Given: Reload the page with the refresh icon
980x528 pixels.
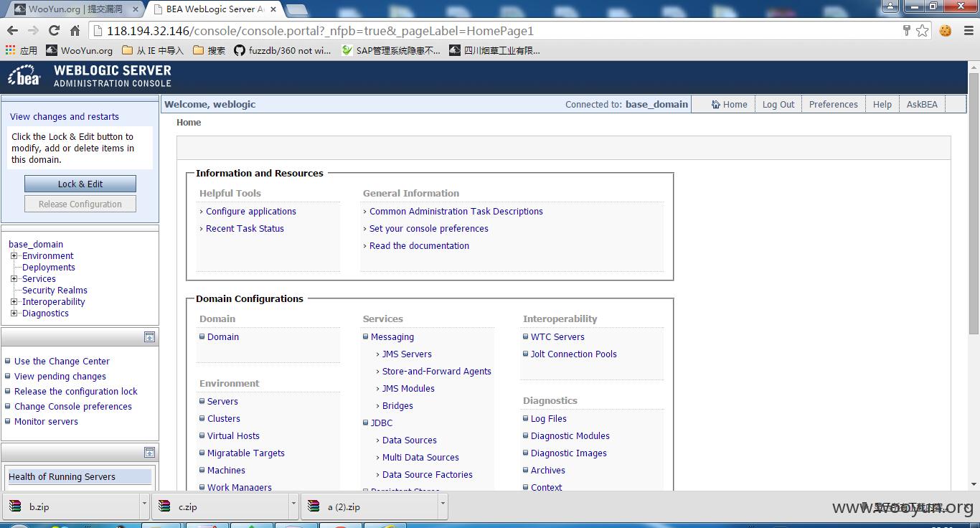Looking at the screenshot, I should pyautogui.click(x=54, y=31).
